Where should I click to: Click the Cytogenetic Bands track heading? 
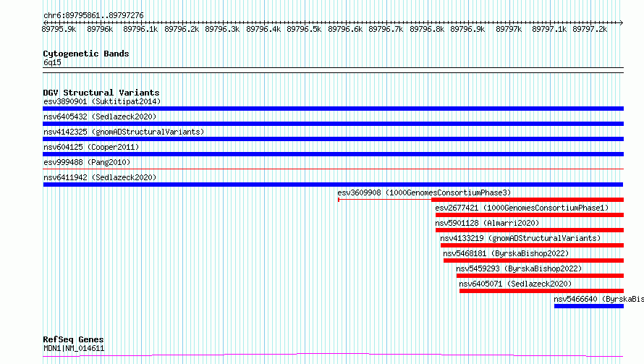pyautogui.click(x=86, y=54)
